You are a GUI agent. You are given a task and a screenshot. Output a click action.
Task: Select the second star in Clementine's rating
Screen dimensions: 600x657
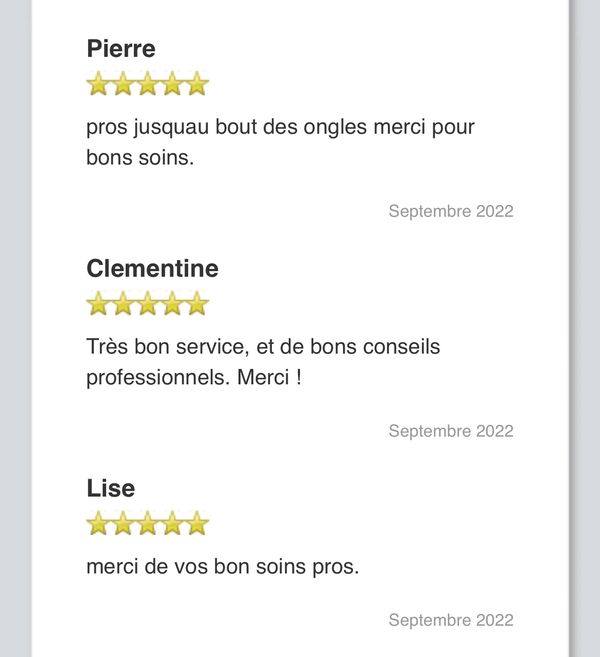(123, 304)
